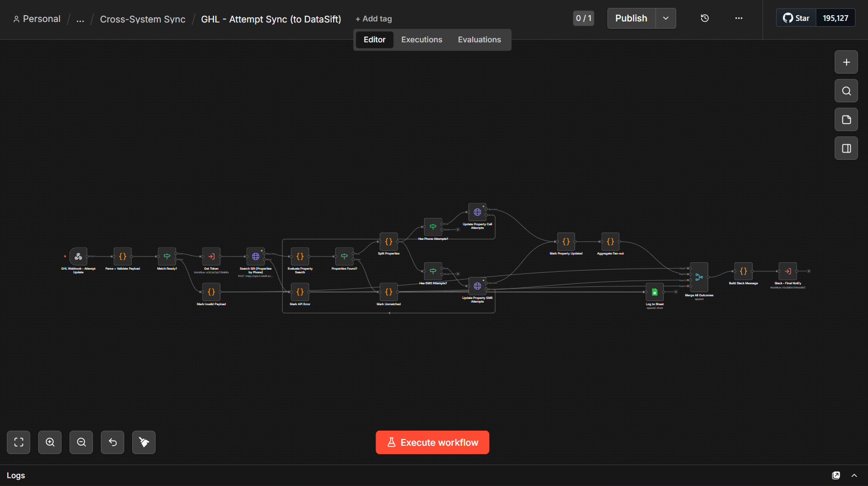Click the fit-to-view zoom icon

(x=19, y=442)
